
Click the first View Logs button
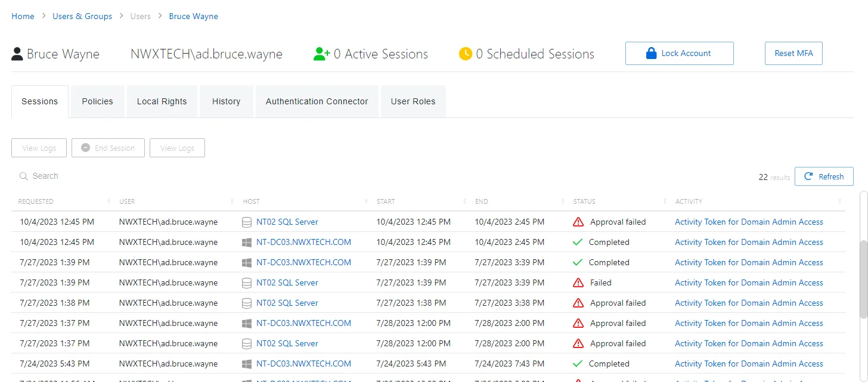(x=39, y=148)
